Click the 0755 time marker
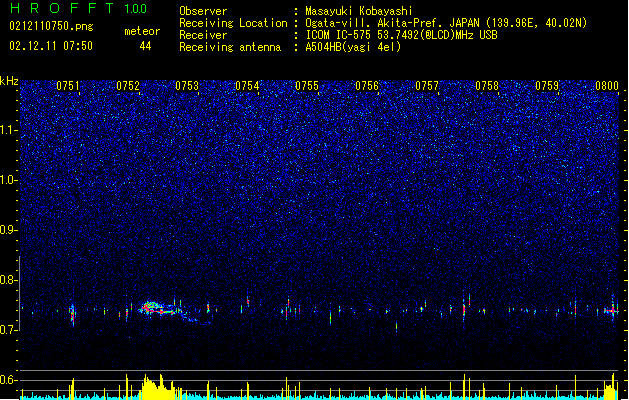The height and width of the screenshot is (400, 629). pos(307,86)
